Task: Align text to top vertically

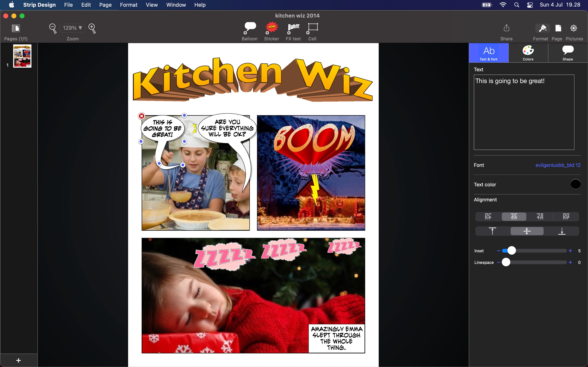Action: click(492, 231)
